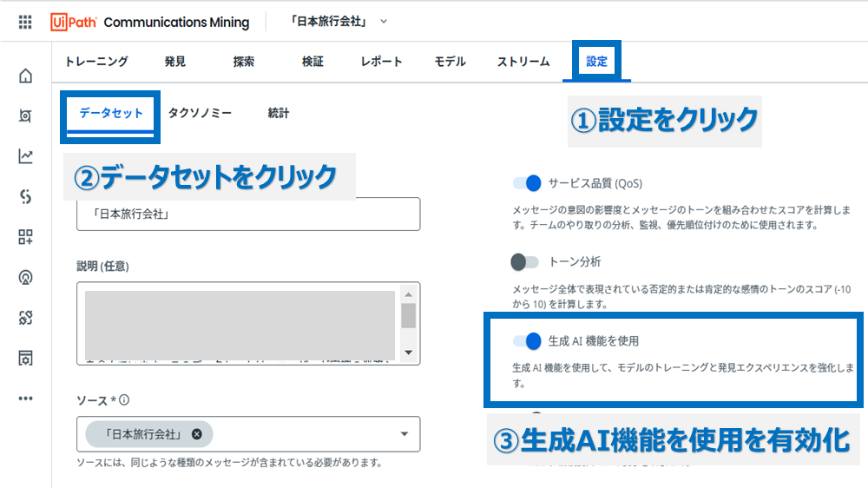Viewport: 868px width, 488px height.
Task: Open the app launcher grid icon
Action: point(25,23)
